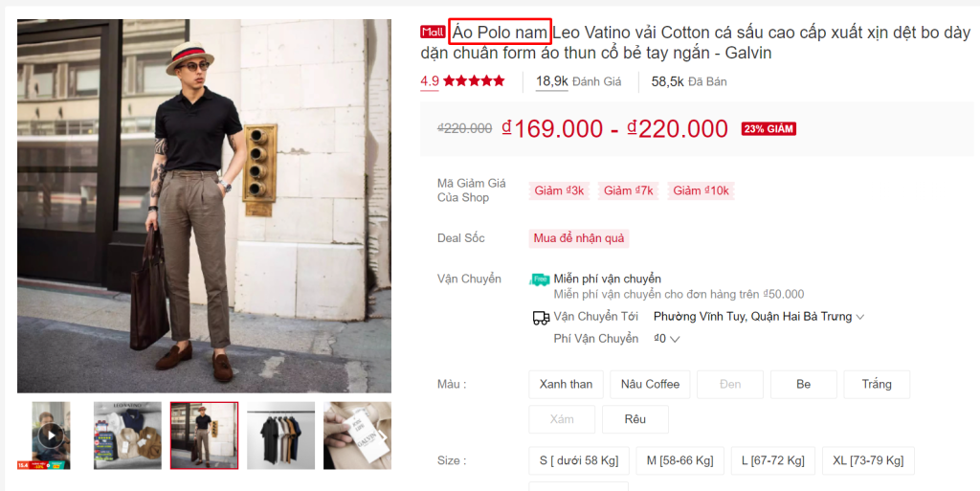Play the product video thumbnail
Screen dimensions: 980x491
(51, 435)
